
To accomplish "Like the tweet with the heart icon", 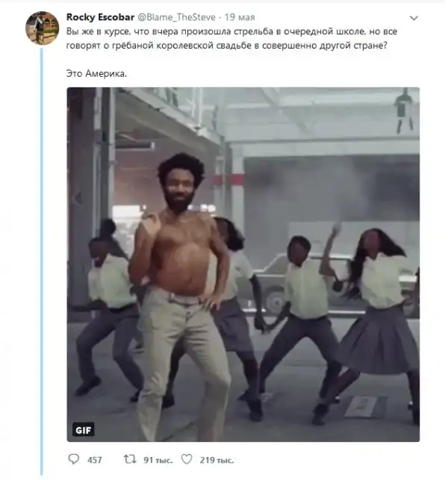I will [186, 460].
